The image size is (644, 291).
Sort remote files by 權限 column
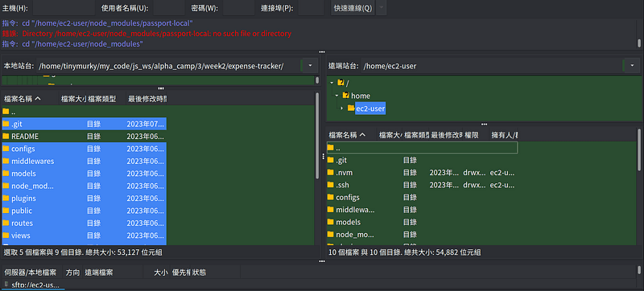click(x=477, y=135)
